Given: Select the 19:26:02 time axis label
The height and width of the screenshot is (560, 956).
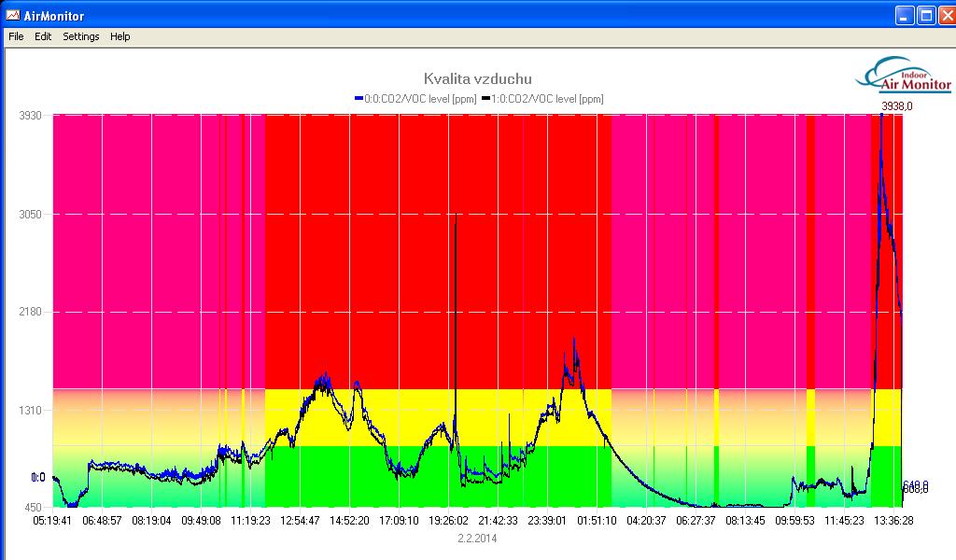Looking at the screenshot, I should coord(448,521).
